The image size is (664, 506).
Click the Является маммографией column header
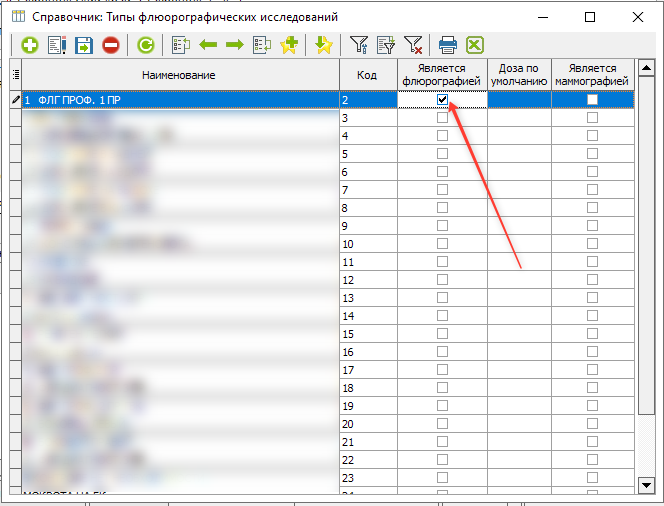tap(593, 75)
